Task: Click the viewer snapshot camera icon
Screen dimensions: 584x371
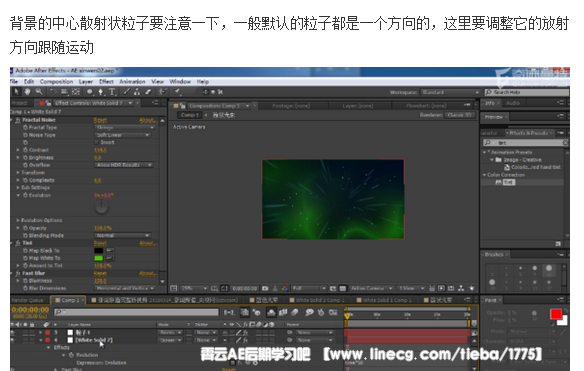Action: pos(265,288)
